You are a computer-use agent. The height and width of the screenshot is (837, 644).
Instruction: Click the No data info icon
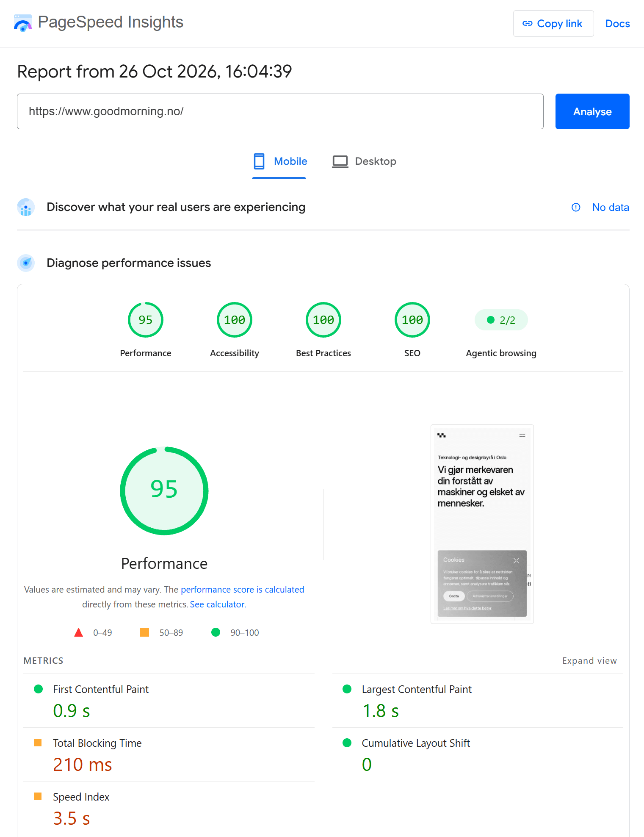point(576,207)
